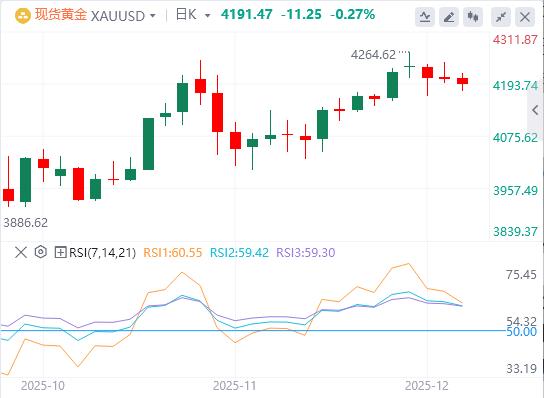Click the 33.19 RSI axis label
Image resolution: width=544 pixels, height=398 pixels.
point(521,369)
